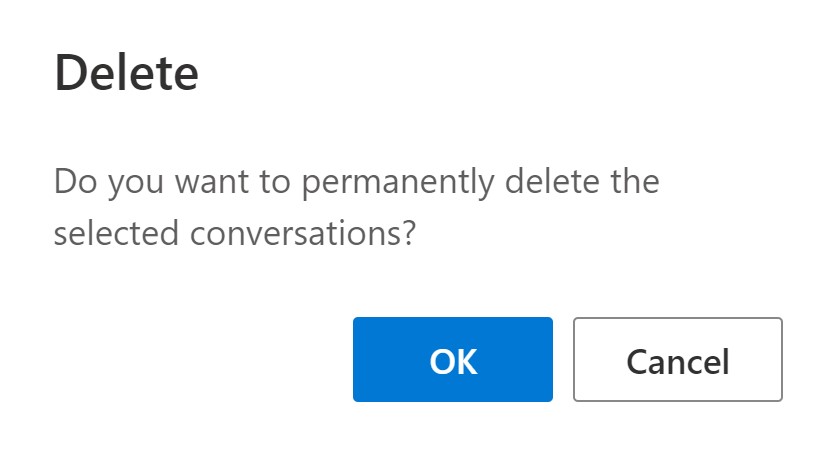Image resolution: width=835 pixels, height=455 pixels.
Task: Abort deleting conversations using Cancel
Action: pyautogui.click(x=678, y=360)
